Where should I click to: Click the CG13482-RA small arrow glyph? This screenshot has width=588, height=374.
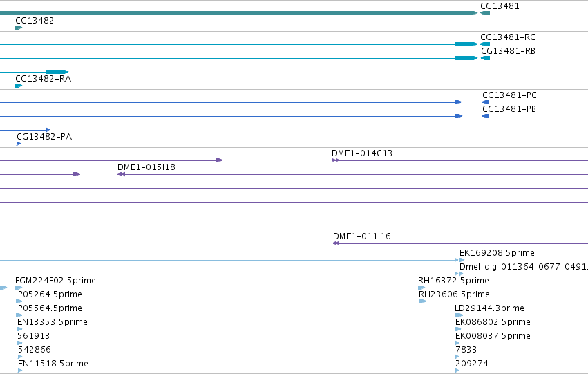pos(19,86)
